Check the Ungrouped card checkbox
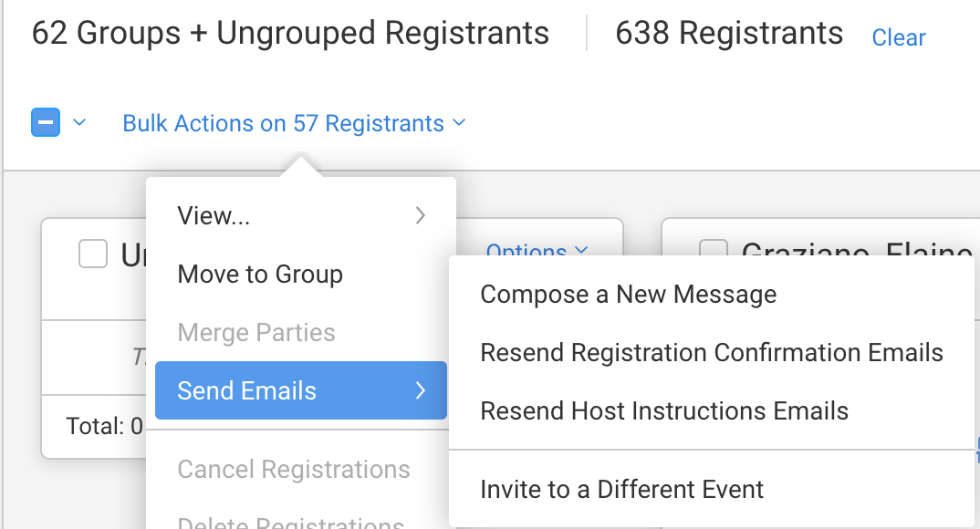 [93, 254]
